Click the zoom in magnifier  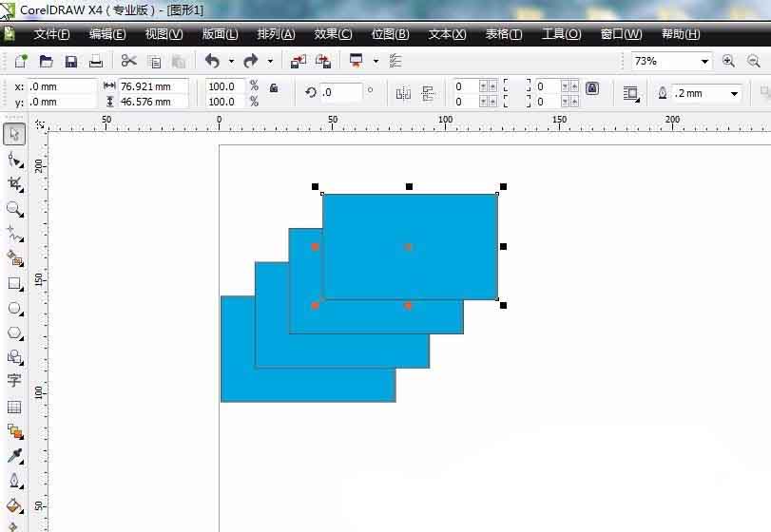[729, 61]
